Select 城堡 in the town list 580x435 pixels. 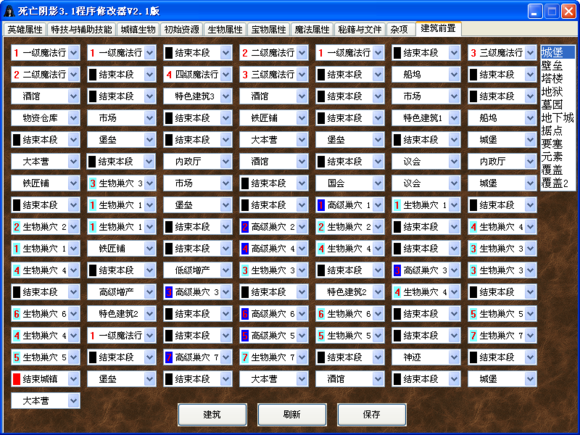tap(558, 53)
